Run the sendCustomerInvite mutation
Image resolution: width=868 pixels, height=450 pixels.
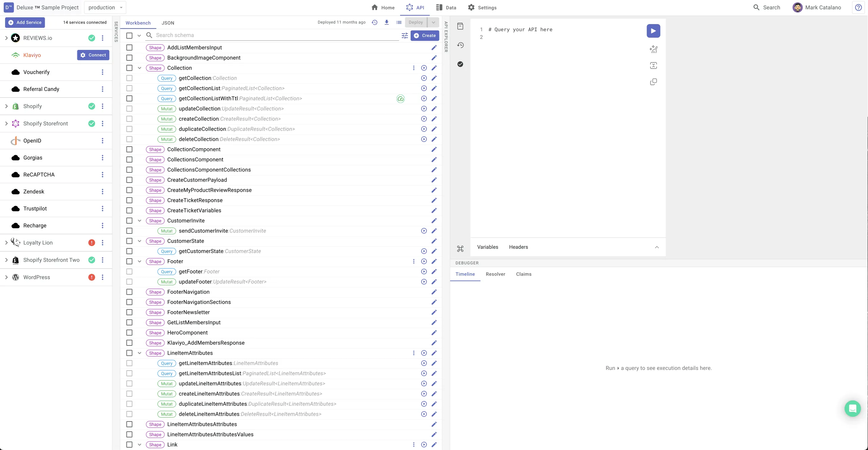coord(424,231)
